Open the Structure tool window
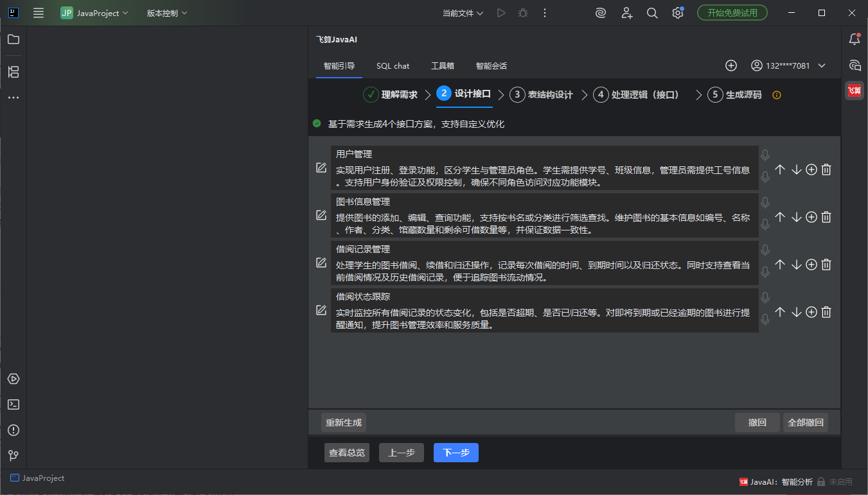 point(13,72)
